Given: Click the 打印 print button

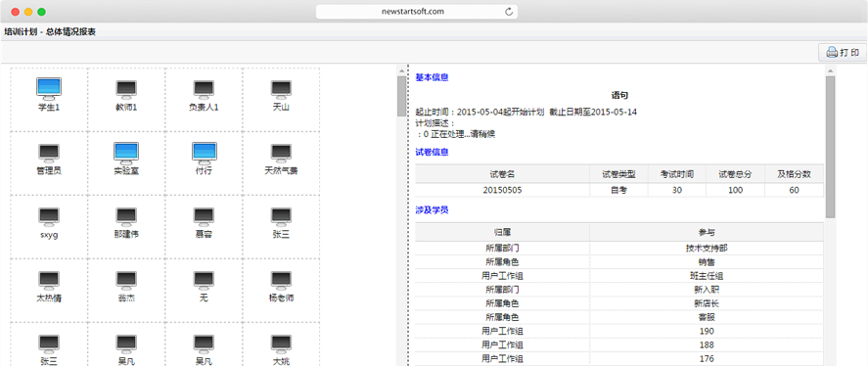Looking at the screenshot, I should pyautogui.click(x=843, y=53).
